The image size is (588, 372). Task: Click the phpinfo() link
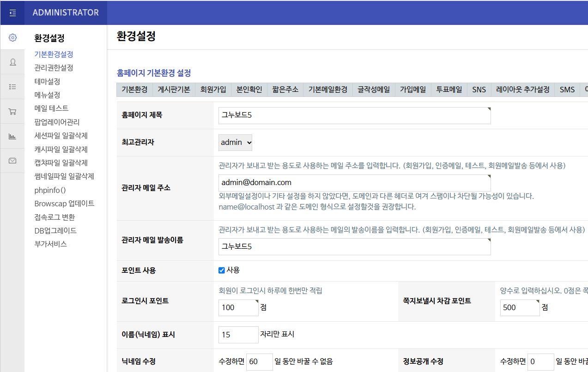(x=50, y=190)
